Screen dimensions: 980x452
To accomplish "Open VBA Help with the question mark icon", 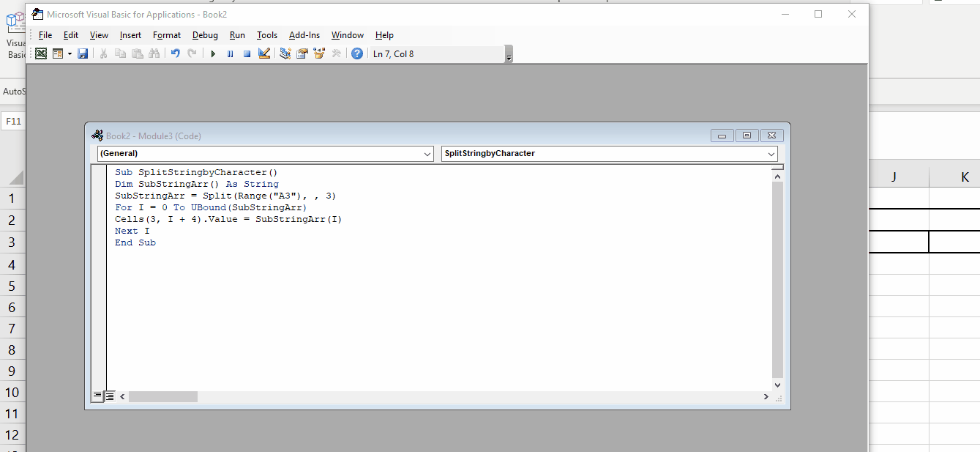I will click(356, 53).
